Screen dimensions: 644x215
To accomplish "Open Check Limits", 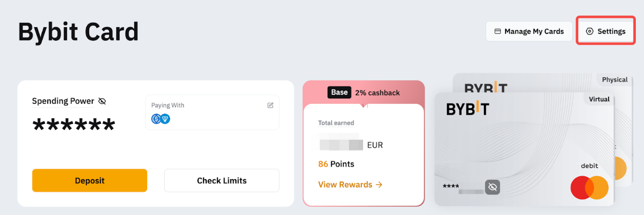I will 222,181.
